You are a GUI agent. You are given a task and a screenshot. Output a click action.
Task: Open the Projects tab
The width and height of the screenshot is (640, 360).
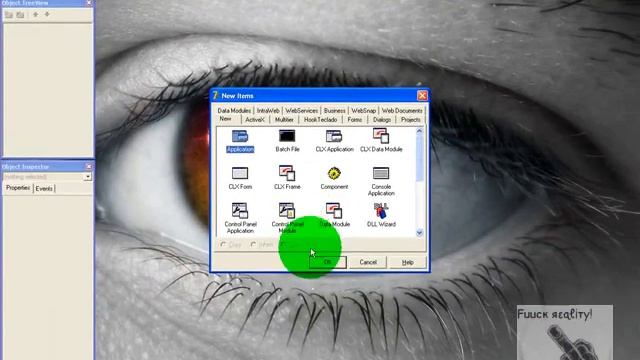pyautogui.click(x=410, y=120)
